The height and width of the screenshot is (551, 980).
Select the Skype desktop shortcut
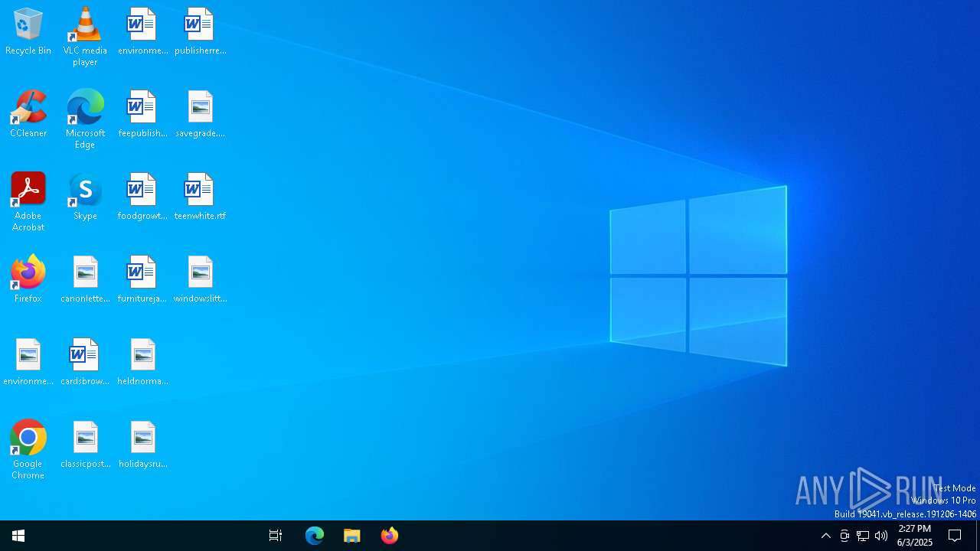click(x=85, y=197)
